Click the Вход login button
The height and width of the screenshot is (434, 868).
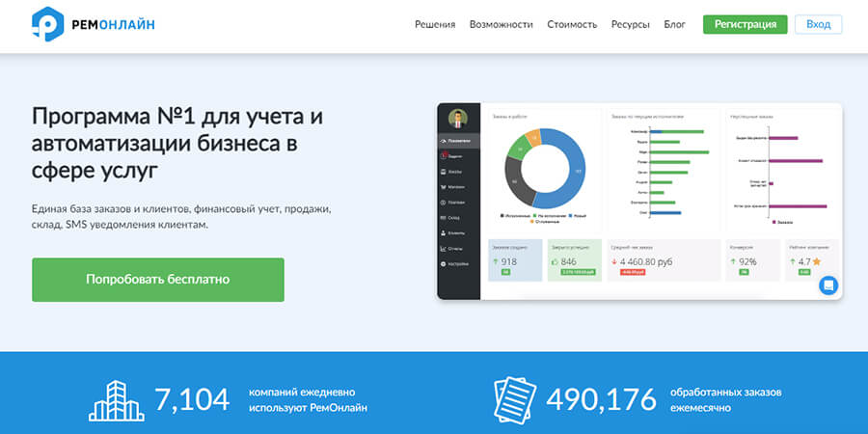818,24
